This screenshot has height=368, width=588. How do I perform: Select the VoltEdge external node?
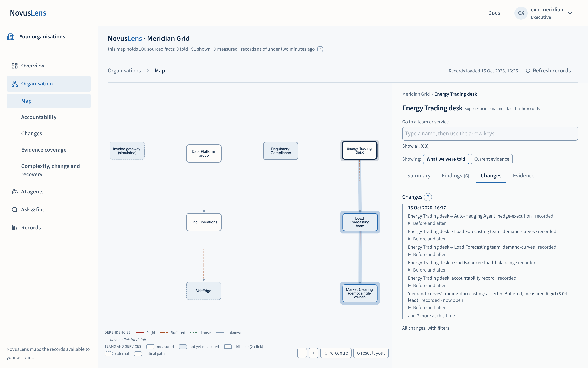204,291
